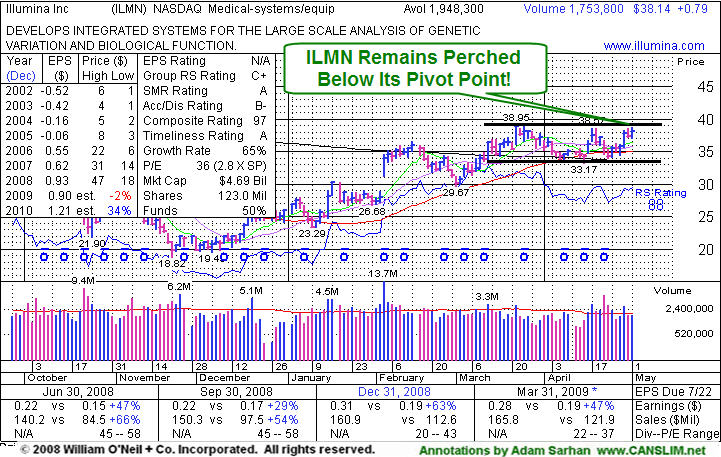Click the 18.82 price low label
This screenshot has width=721, height=457.
(172, 264)
